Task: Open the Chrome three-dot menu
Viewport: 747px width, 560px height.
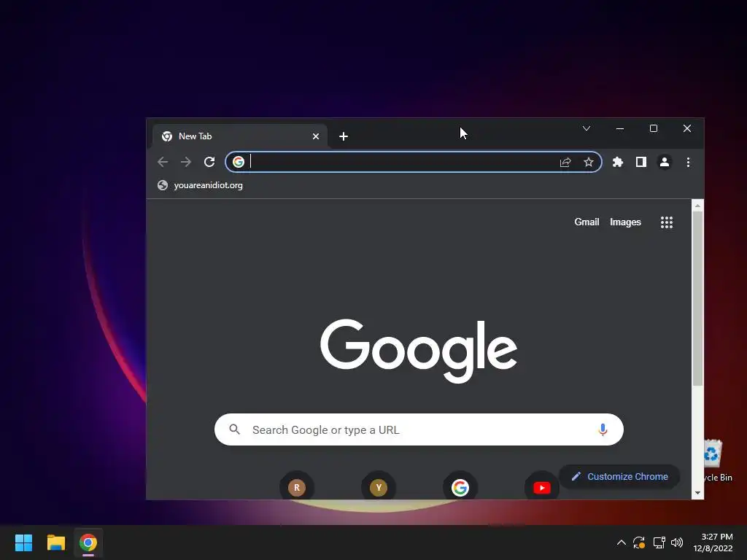Action: tap(688, 162)
